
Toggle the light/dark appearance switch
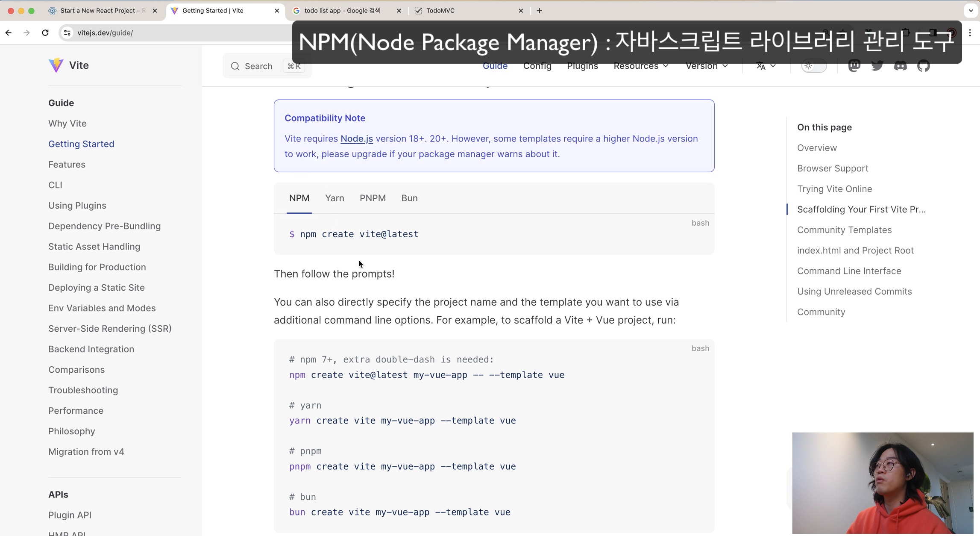(x=814, y=66)
